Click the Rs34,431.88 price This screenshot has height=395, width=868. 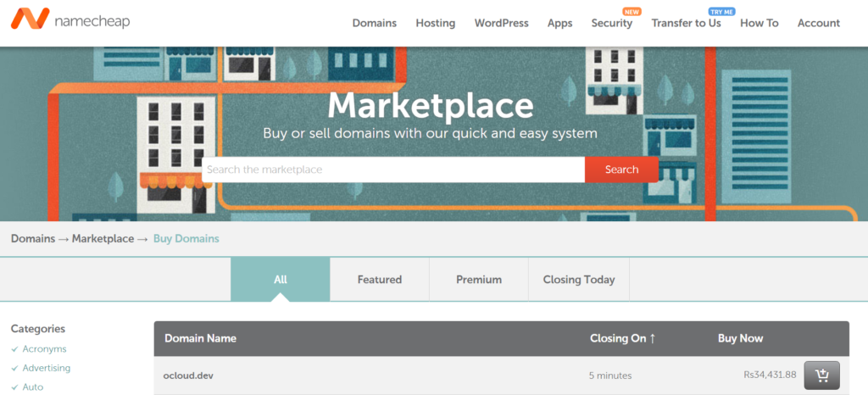point(770,375)
